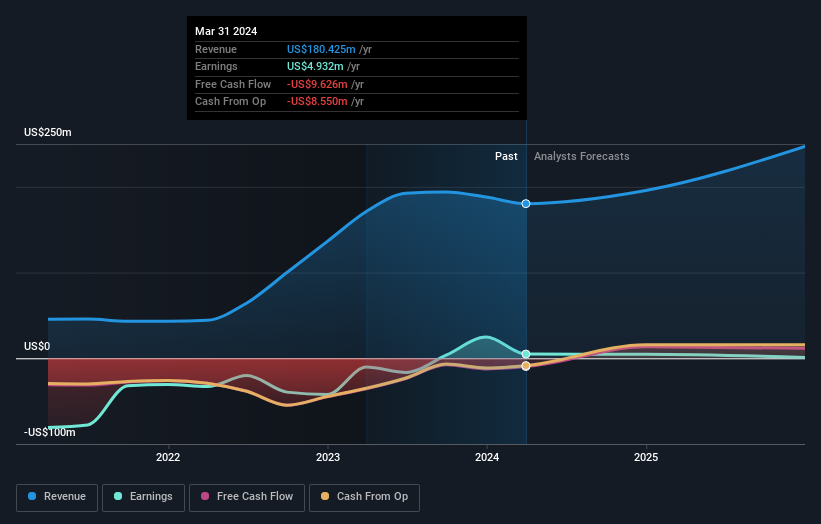
Task: Click the pink Free Cash Flow legend dot
Action: tap(205, 496)
